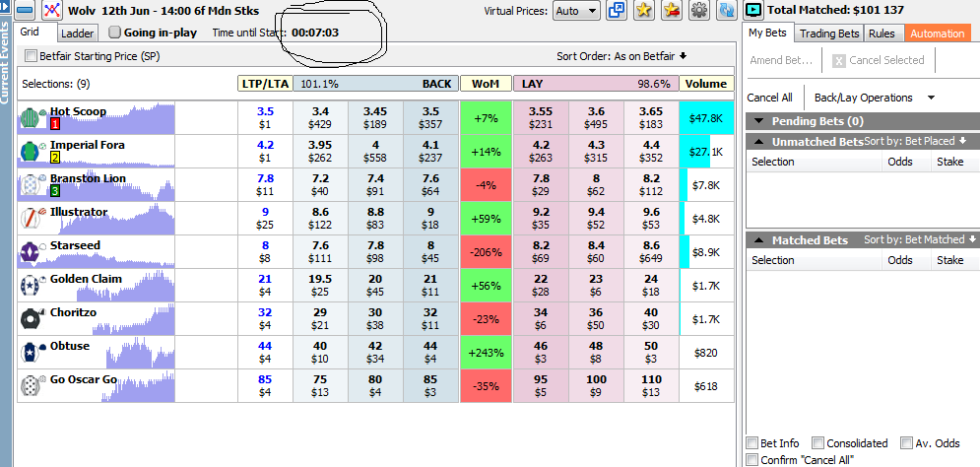Click the yellow star favourites icon
This screenshot has width=980, height=467.
click(644, 11)
